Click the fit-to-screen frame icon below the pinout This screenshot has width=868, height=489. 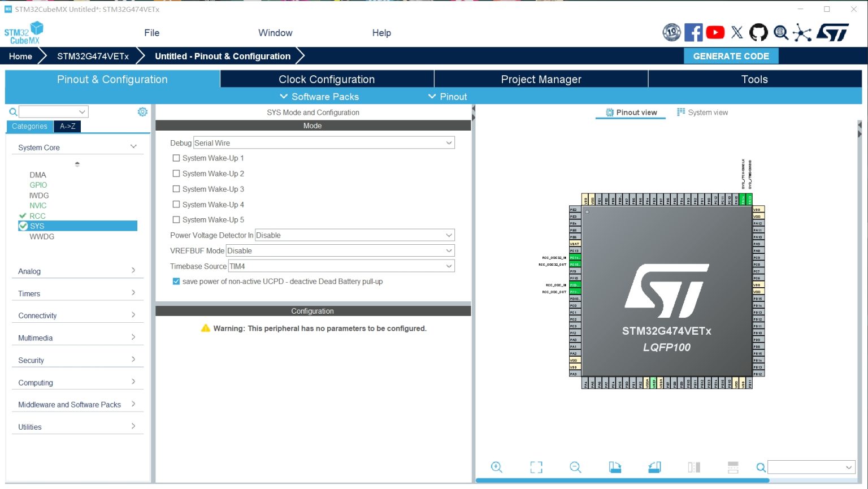tap(536, 467)
